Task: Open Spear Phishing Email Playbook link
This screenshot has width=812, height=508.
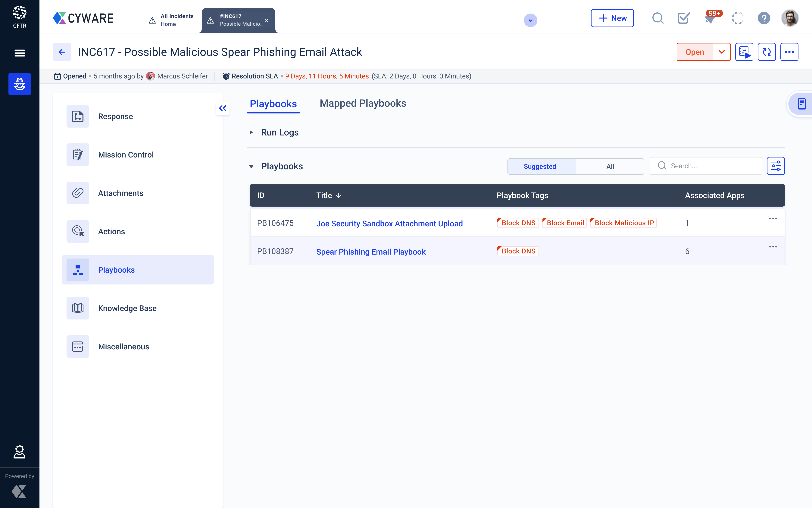Action: pyautogui.click(x=371, y=252)
